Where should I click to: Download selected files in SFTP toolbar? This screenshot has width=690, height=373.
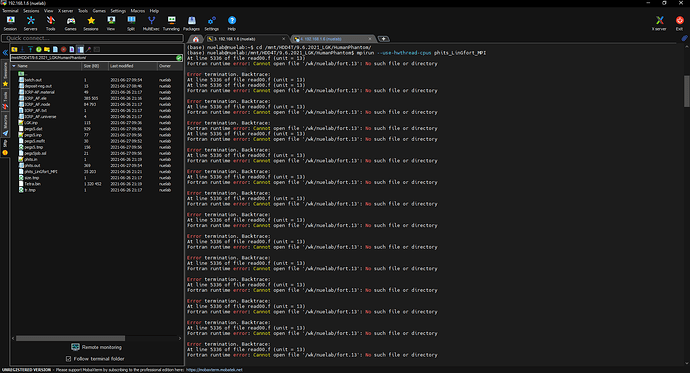point(22,49)
